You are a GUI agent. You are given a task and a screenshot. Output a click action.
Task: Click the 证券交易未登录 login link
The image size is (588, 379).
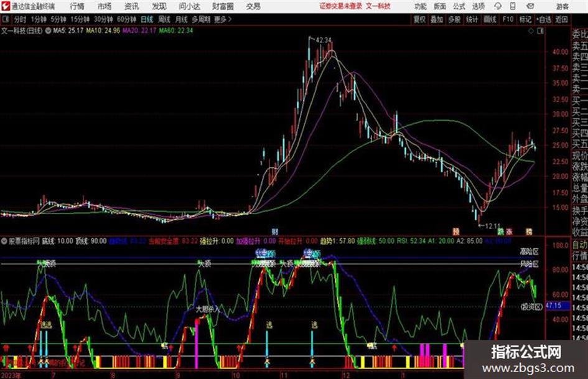[341, 6]
